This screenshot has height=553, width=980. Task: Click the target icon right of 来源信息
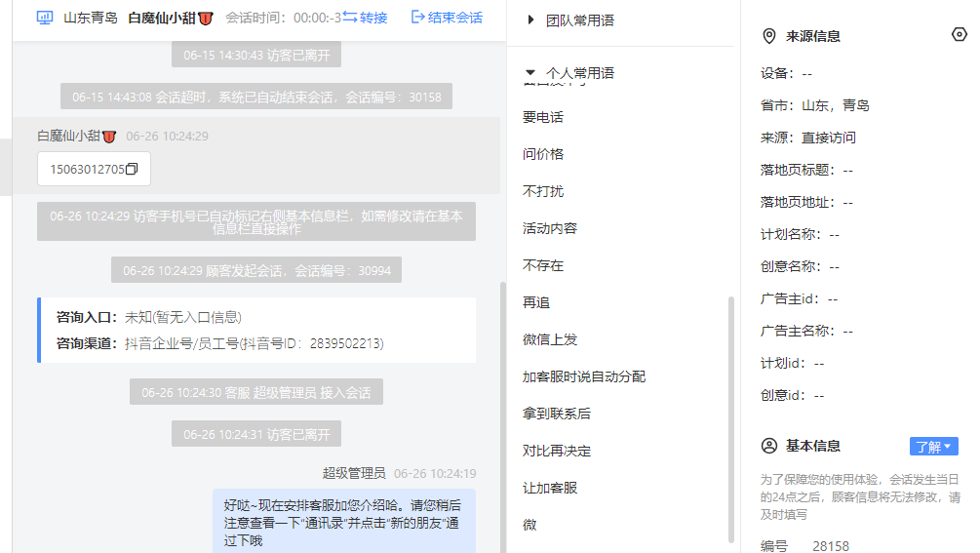[x=959, y=34]
